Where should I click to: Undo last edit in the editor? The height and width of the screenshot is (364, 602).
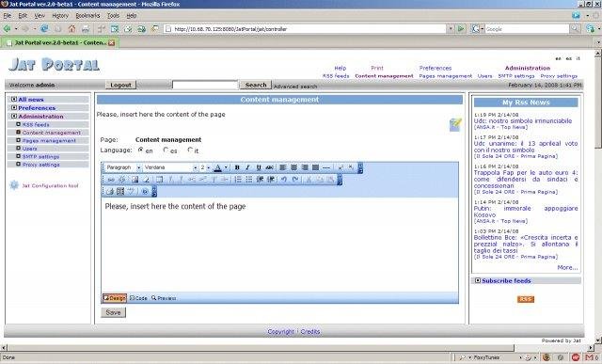point(284,180)
